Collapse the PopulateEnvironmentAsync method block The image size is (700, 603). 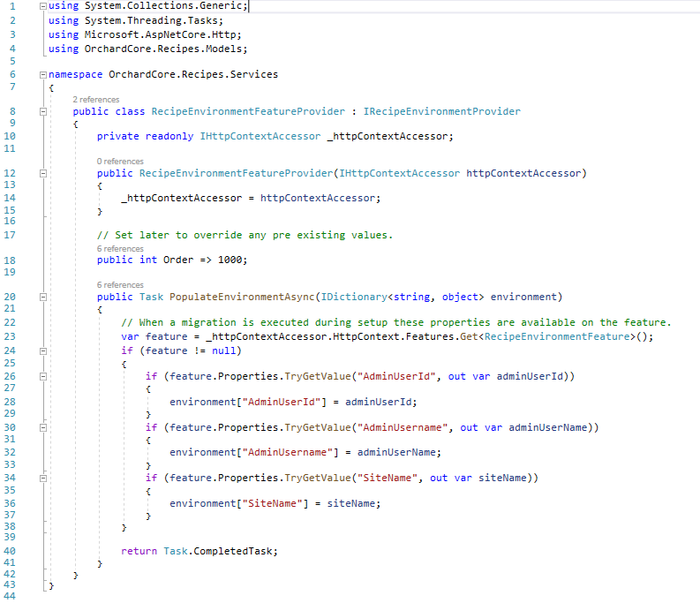click(43, 297)
